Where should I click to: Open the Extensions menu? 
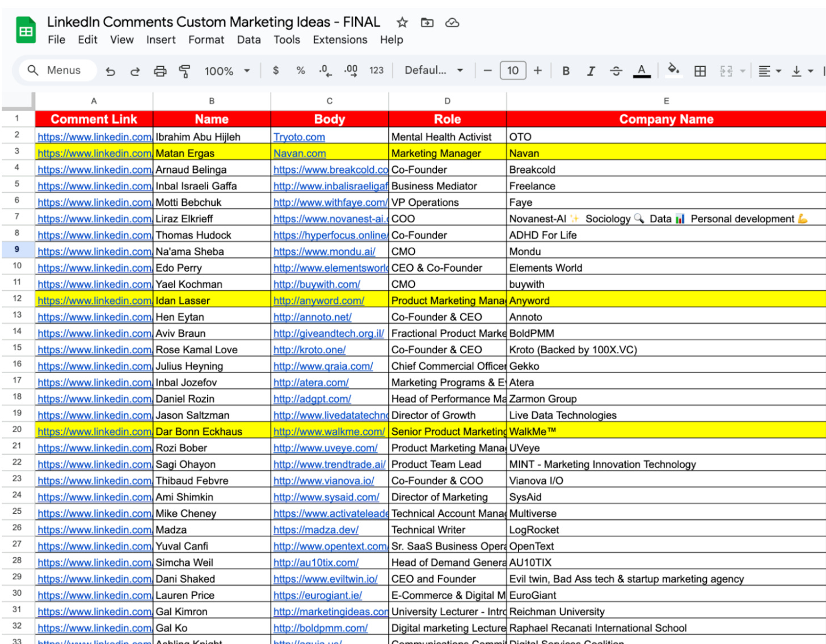[x=340, y=40]
